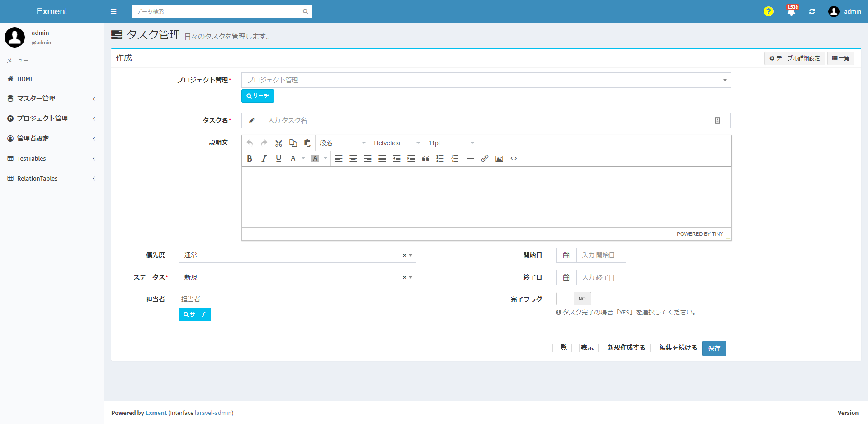Open the calendar icon next to 開始日

pos(566,255)
